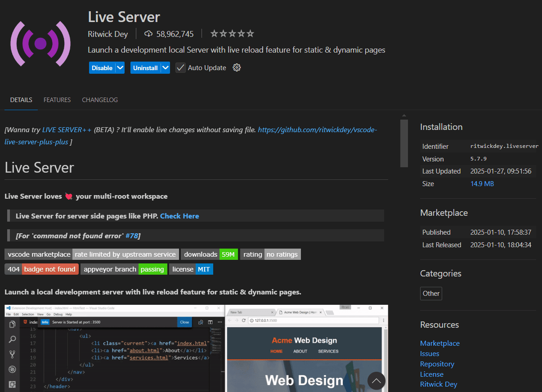Follow the Check Here link for PHP
542x392 pixels.
(x=179, y=216)
